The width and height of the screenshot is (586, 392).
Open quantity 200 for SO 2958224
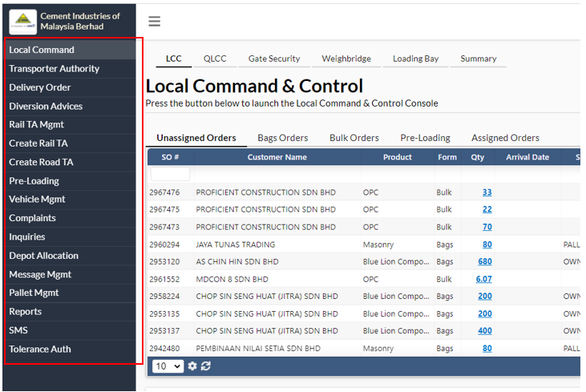pos(485,297)
